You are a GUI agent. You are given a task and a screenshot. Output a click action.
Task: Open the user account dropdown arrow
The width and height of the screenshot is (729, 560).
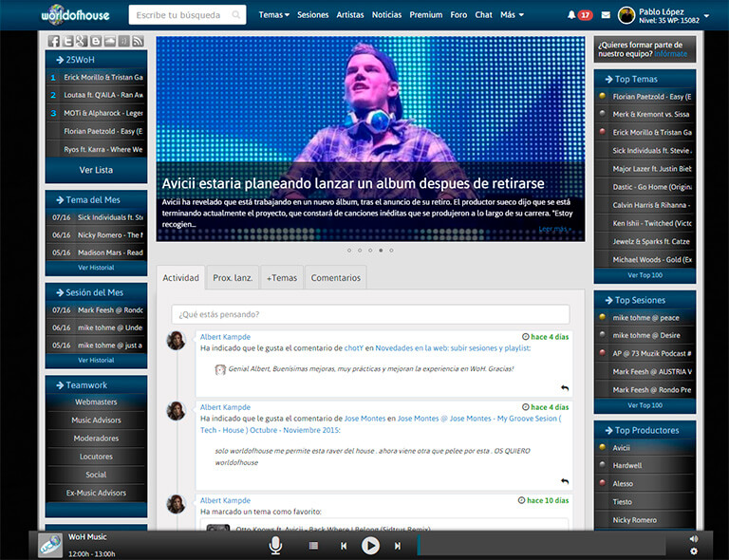coord(706,16)
